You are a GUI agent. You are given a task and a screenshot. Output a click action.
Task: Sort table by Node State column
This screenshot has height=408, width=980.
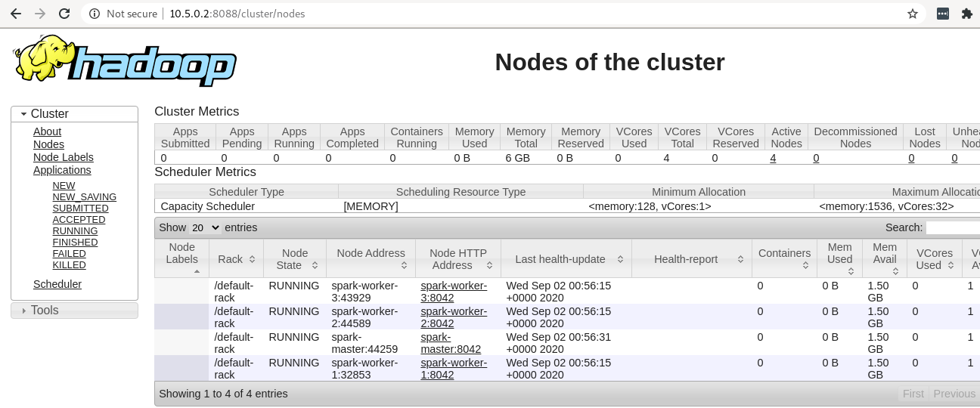point(295,258)
